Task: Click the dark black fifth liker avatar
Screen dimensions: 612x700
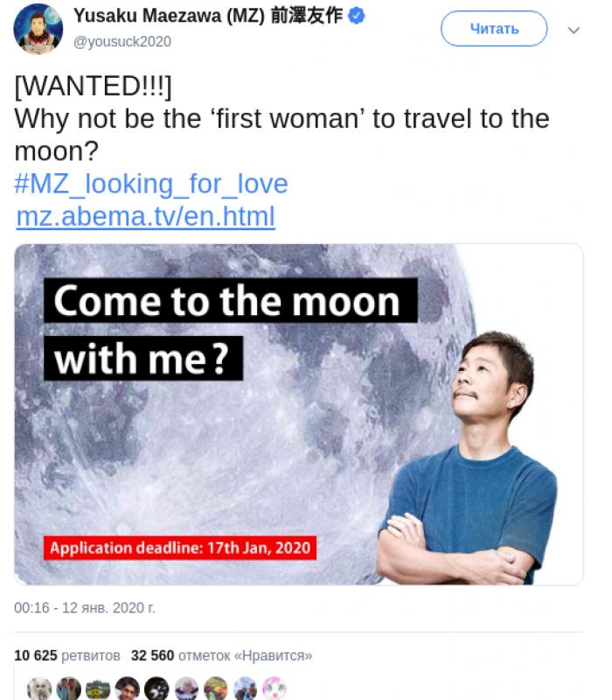Action: coord(157,689)
